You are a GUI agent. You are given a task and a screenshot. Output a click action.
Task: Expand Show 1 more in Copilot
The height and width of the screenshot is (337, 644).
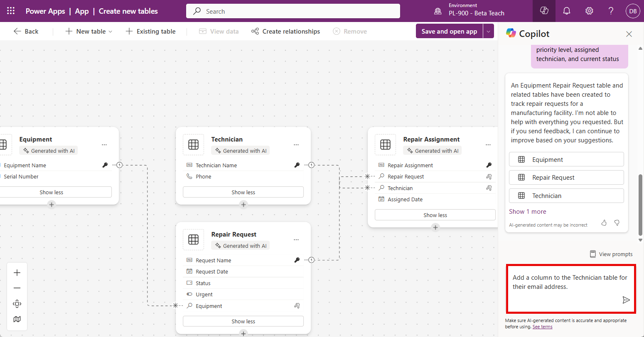click(528, 212)
